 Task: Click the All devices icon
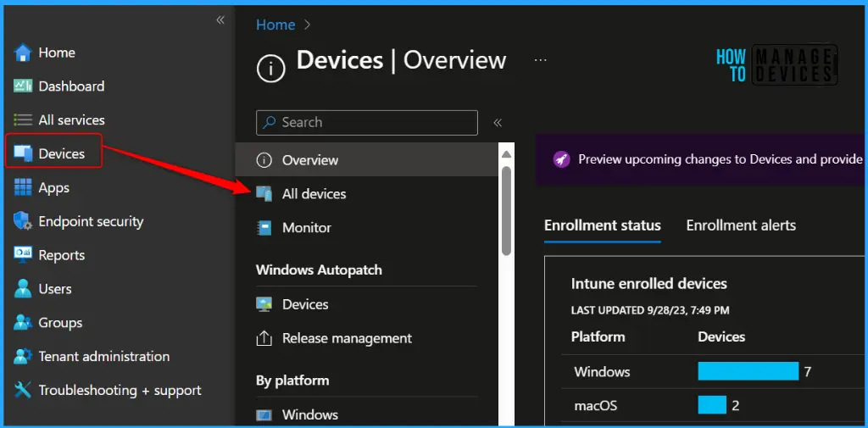coord(264,194)
